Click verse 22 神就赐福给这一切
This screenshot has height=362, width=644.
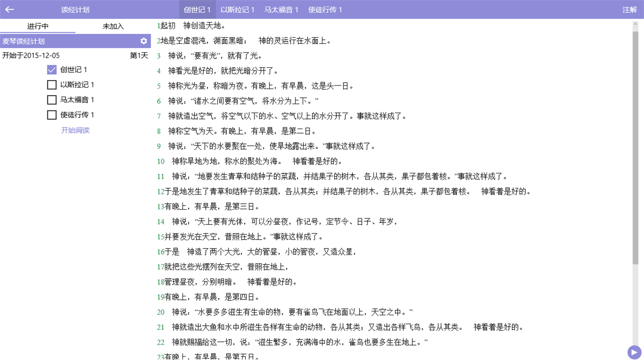click(292, 342)
